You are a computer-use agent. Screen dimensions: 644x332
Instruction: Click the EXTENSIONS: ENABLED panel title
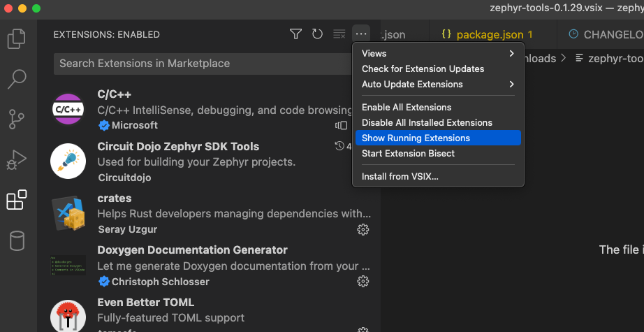click(x=106, y=35)
